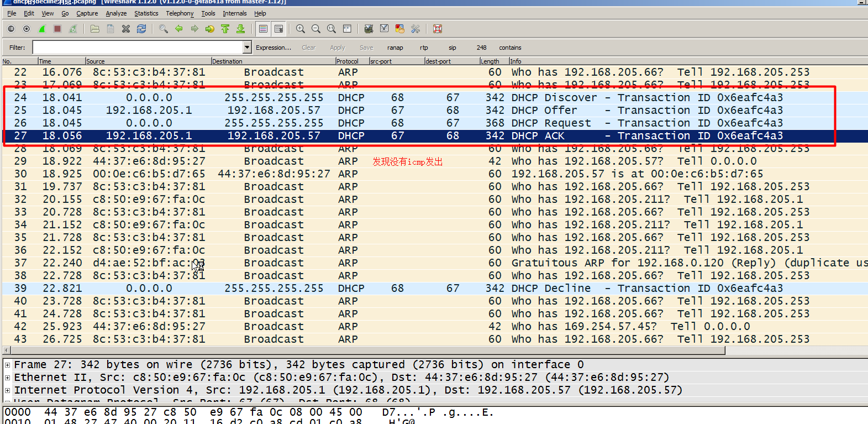Viewport: 868px width, 424px height.
Task: Apply the saved 'rtp' filter button
Action: coord(424,48)
